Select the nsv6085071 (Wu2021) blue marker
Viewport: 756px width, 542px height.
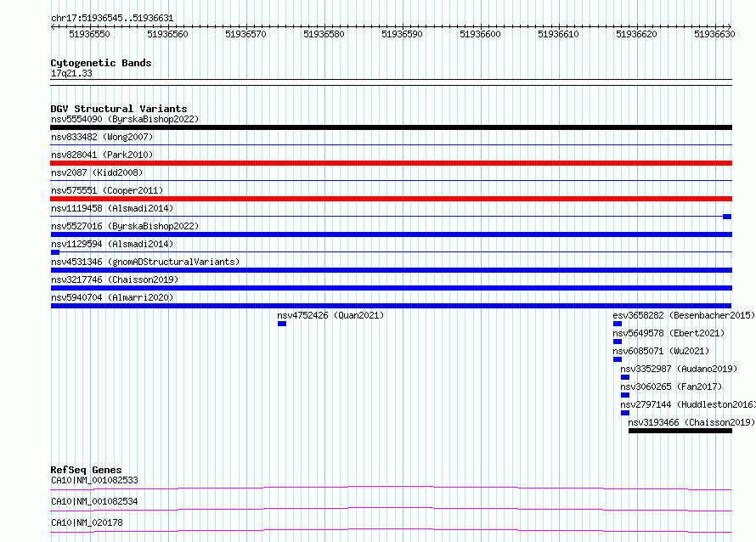(x=618, y=359)
